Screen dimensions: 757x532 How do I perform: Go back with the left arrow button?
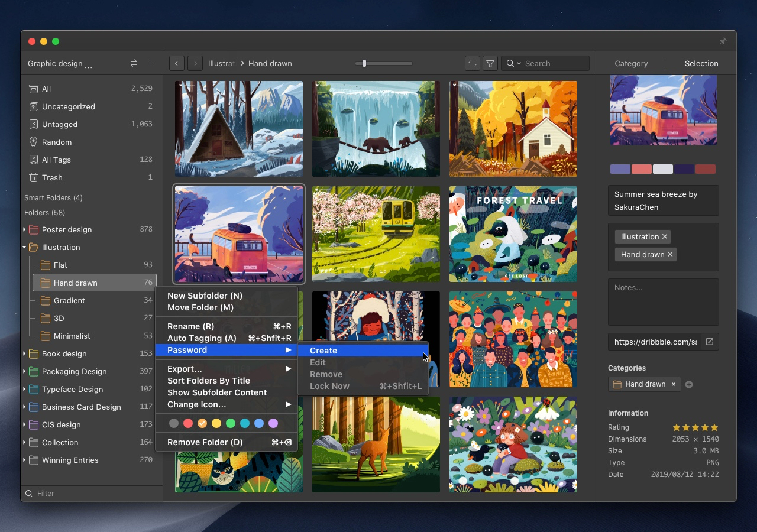(x=176, y=63)
